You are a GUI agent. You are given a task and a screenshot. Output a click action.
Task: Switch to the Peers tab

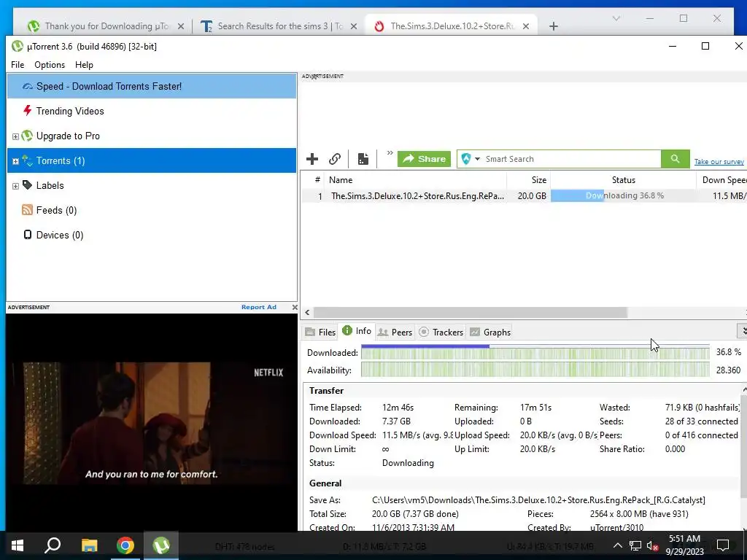pyautogui.click(x=395, y=332)
